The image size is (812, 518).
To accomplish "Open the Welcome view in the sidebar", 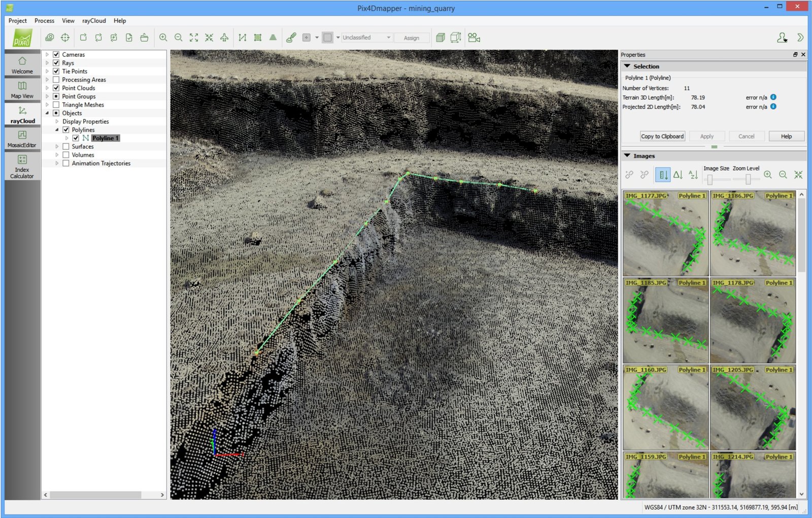I will point(22,65).
